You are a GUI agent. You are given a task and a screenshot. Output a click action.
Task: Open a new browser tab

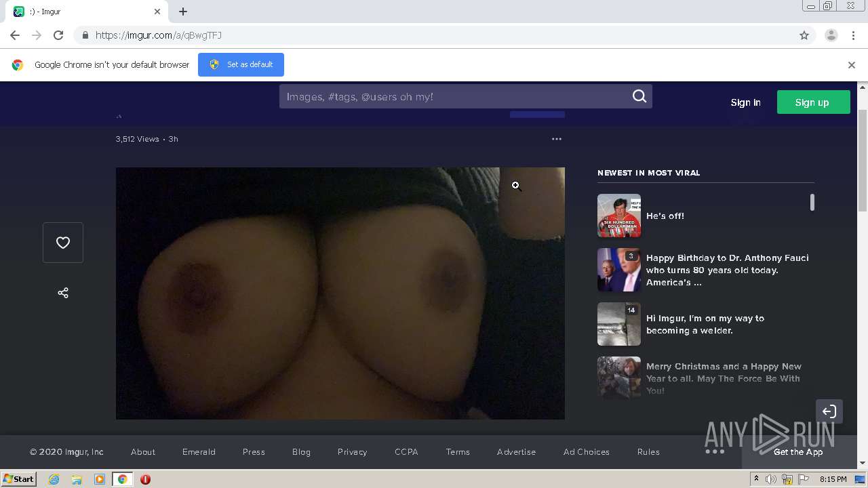click(x=183, y=12)
